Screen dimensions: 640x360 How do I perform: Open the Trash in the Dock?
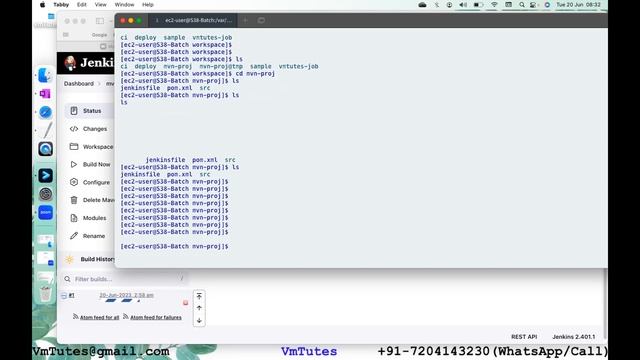pyautogui.click(x=45, y=293)
